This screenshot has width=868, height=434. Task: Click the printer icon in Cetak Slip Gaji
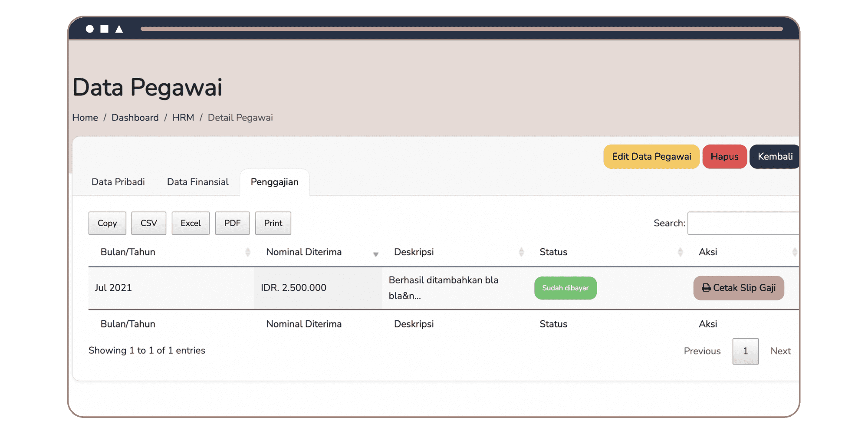click(x=706, y=288)
